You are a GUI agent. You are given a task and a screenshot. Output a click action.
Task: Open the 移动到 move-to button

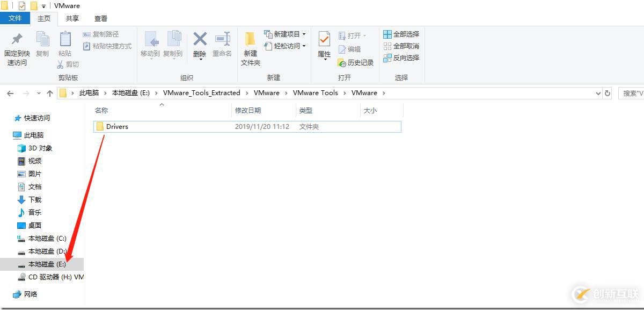pyautogui.click(x=150, y=44)
